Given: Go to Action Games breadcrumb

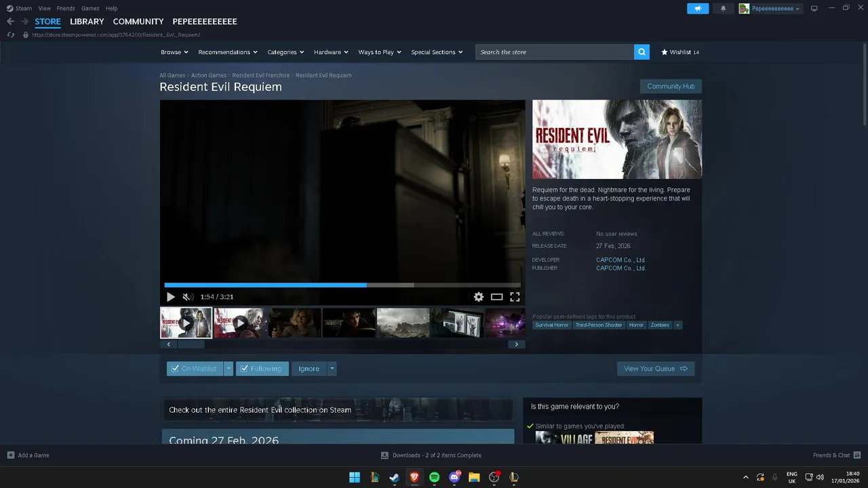Looking at the screenshot, I should coord(209,75).
